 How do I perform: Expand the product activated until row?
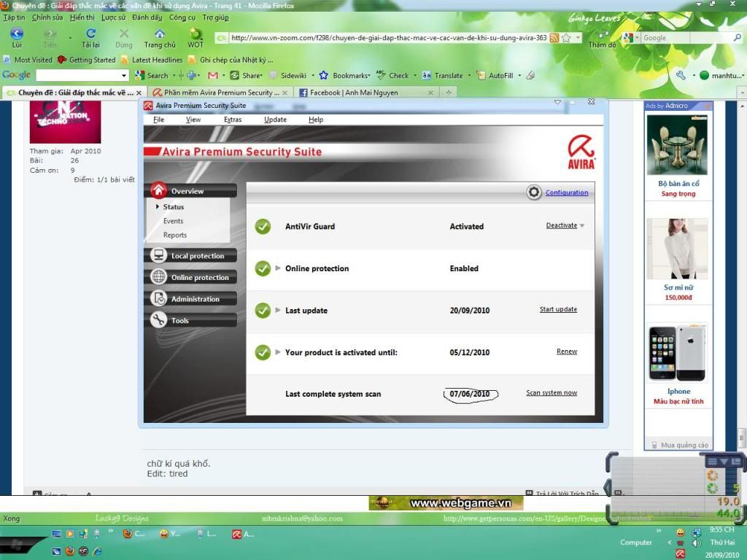(278, 352)
